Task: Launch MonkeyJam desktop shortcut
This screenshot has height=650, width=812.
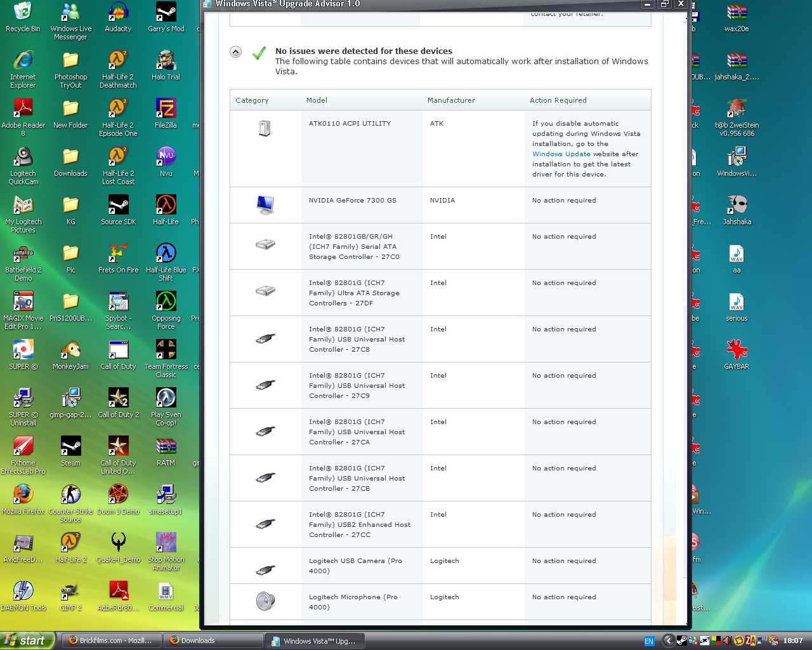Action: (70, 355)
